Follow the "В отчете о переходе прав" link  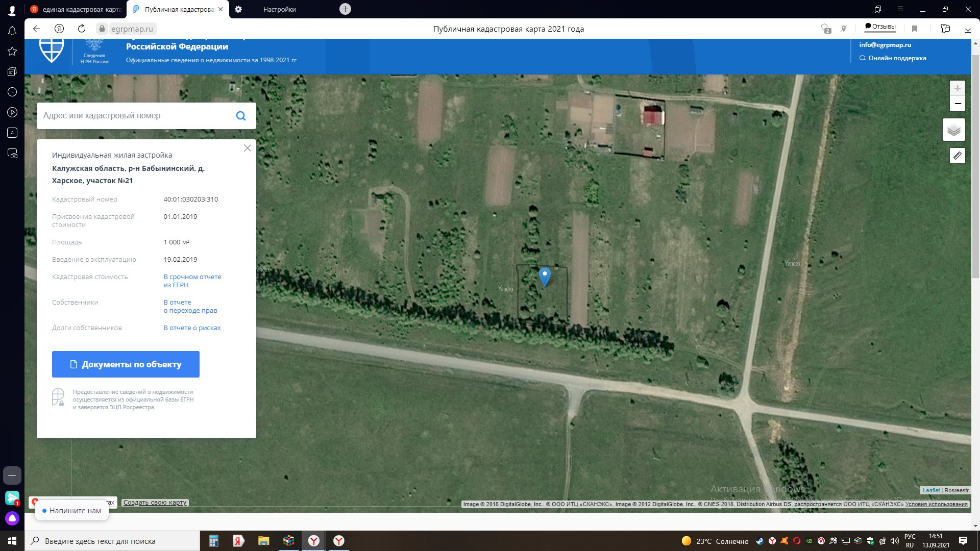coord(190,307)
